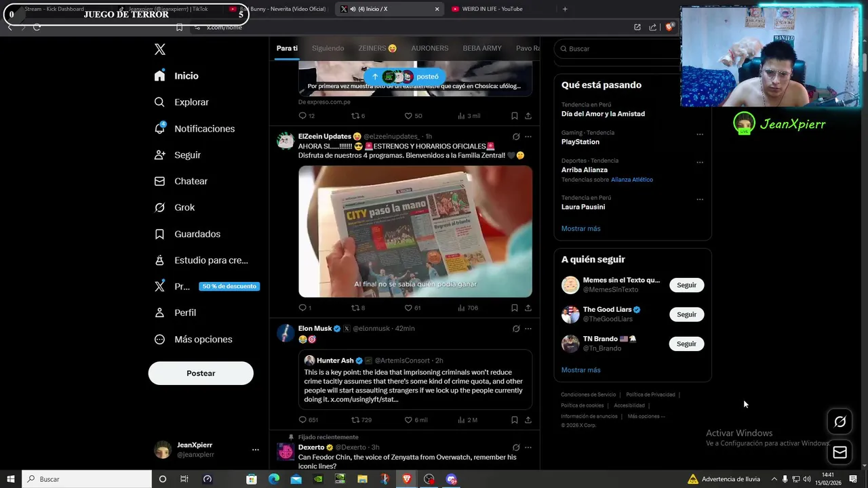Open quoted Hunter Ash post
Screen dimensions: 868x488
[415, 380]
